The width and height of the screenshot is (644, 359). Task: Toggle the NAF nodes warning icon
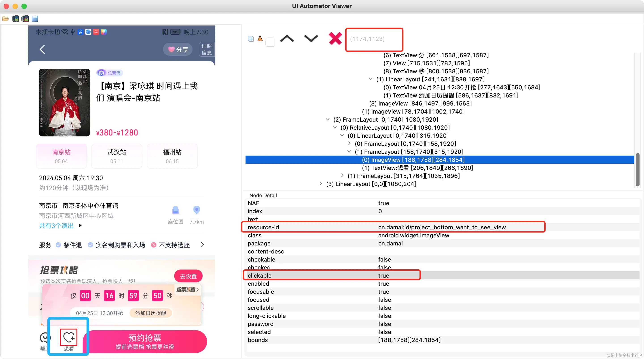pyautogui.click(x=260, y=38)
